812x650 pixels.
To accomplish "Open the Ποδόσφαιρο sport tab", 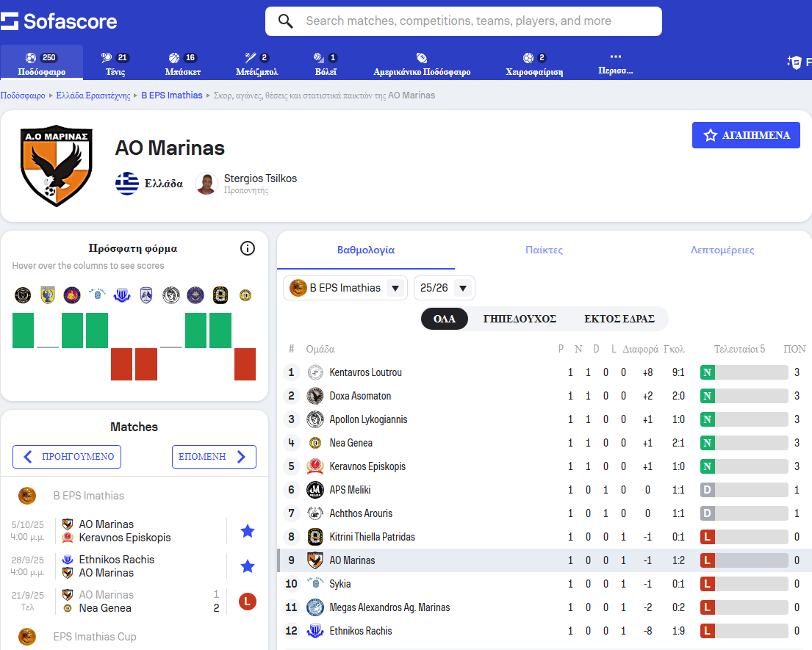I will pos(41,63).
